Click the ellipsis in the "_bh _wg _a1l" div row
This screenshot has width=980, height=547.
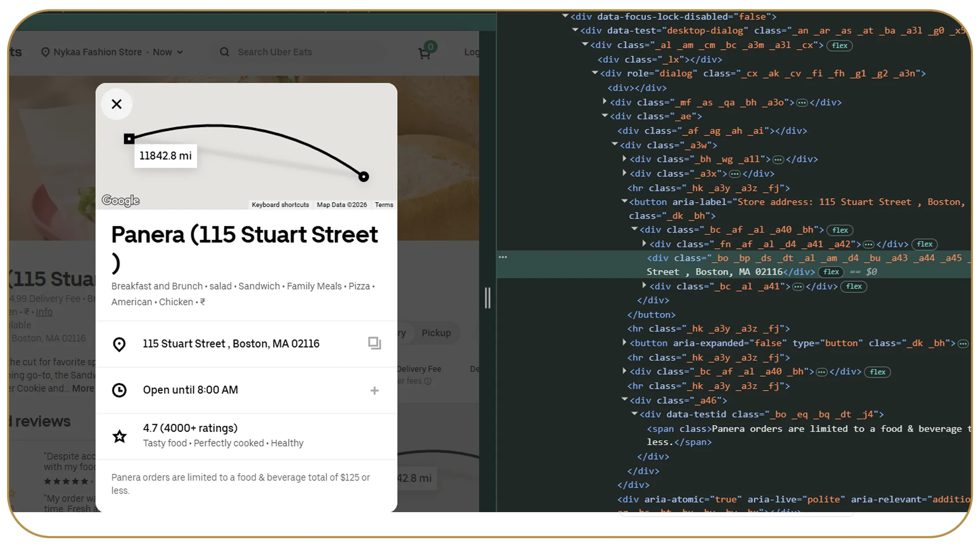[778, 159]
